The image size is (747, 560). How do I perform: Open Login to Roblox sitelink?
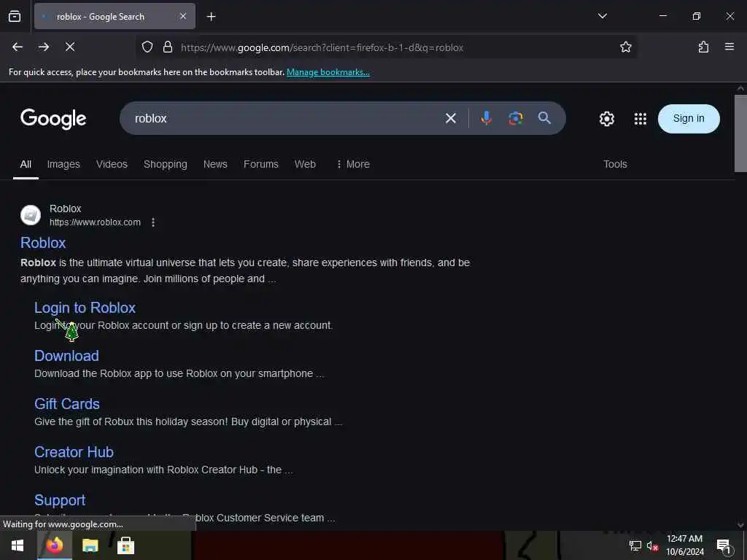tap(85, 308)
